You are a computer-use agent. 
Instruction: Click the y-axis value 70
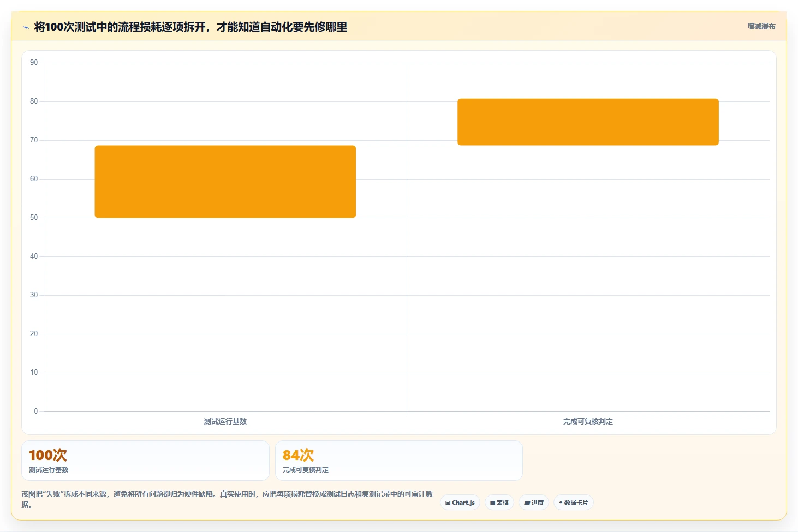coord(34,140)
